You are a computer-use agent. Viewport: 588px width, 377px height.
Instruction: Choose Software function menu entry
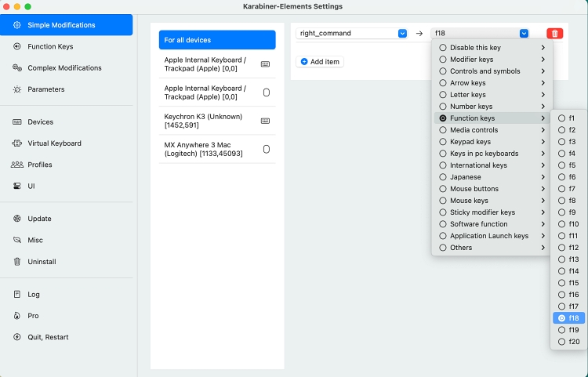(492, 224)
